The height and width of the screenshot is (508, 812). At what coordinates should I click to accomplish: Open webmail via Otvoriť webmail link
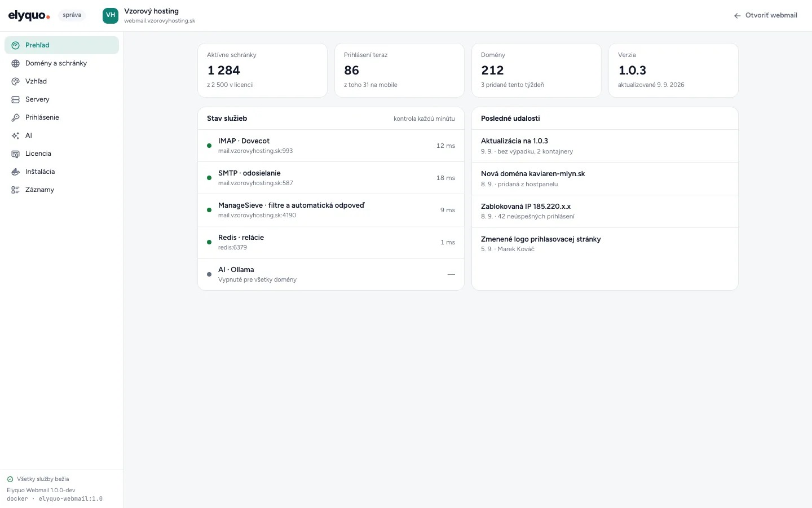[765, 16]
